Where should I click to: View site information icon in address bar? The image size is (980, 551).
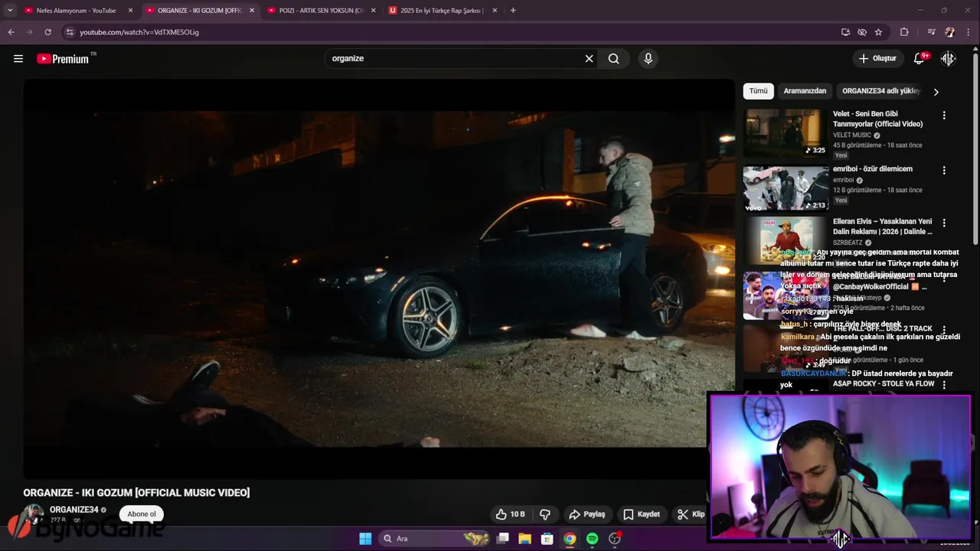[x=70, y=32]
